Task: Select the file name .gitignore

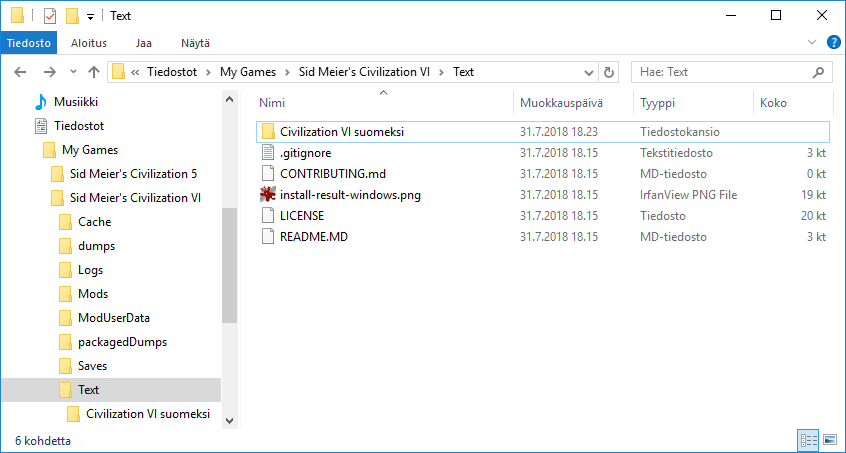Action: [305, 153]
